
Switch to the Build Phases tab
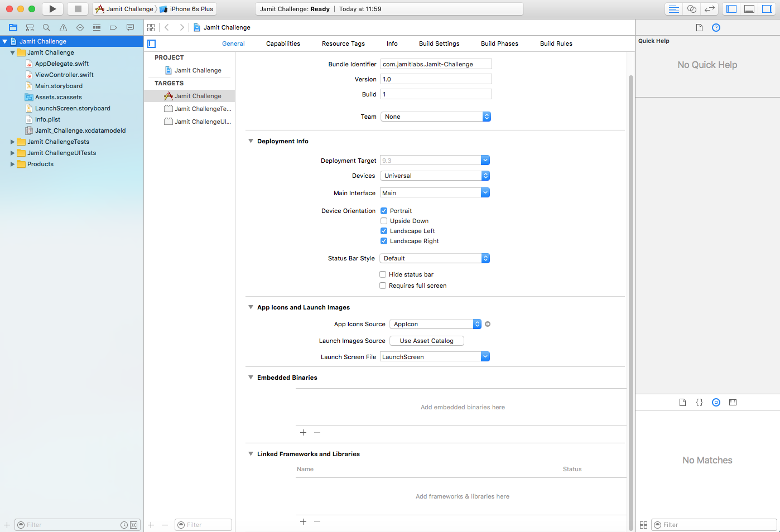tap(499, 43)
